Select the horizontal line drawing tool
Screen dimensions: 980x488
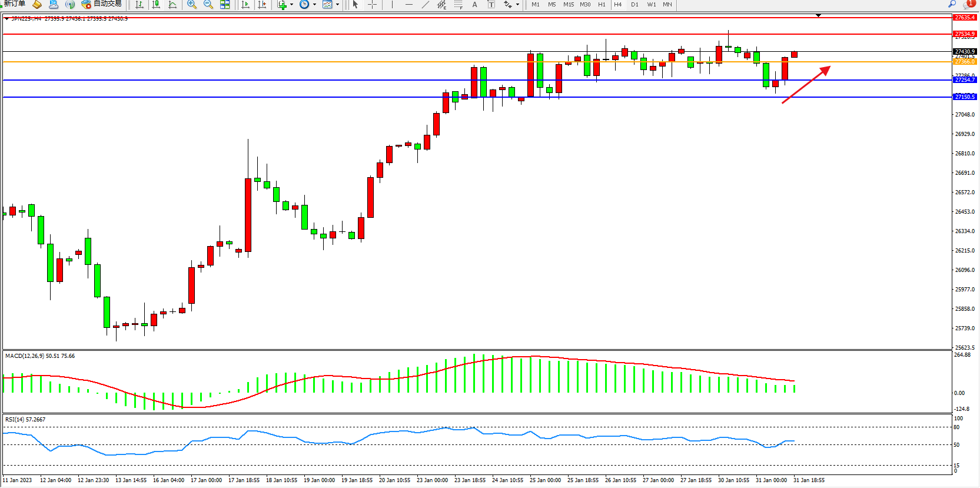(x=408, y=4)
